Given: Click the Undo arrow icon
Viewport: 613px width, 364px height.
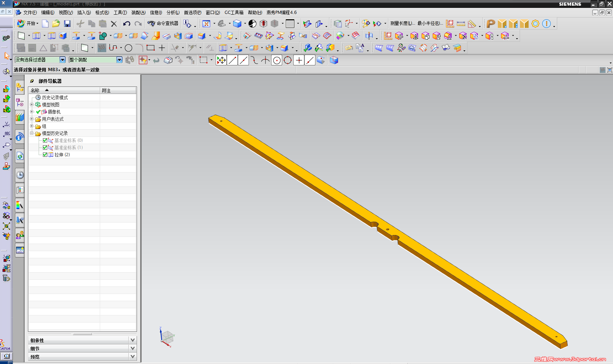Looking at the screenshot, I should [127, 24].
